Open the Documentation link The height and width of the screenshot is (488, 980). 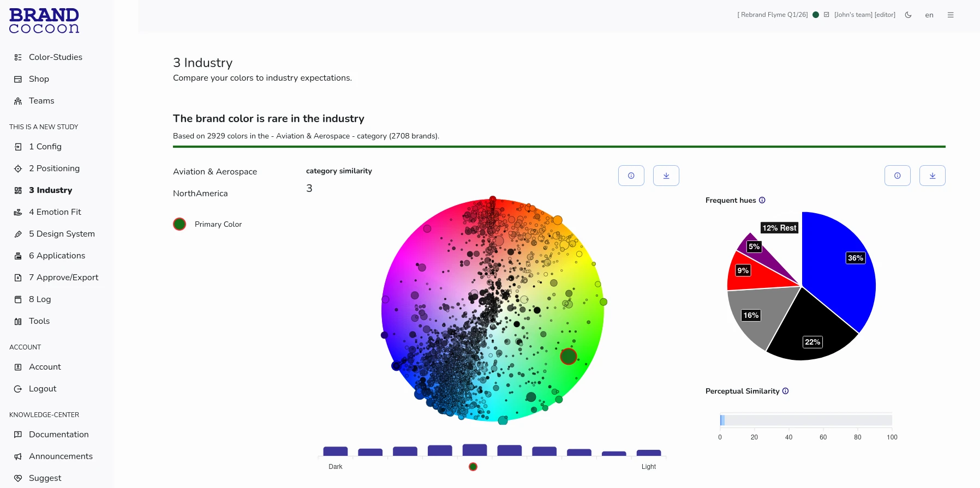(58, 435)
